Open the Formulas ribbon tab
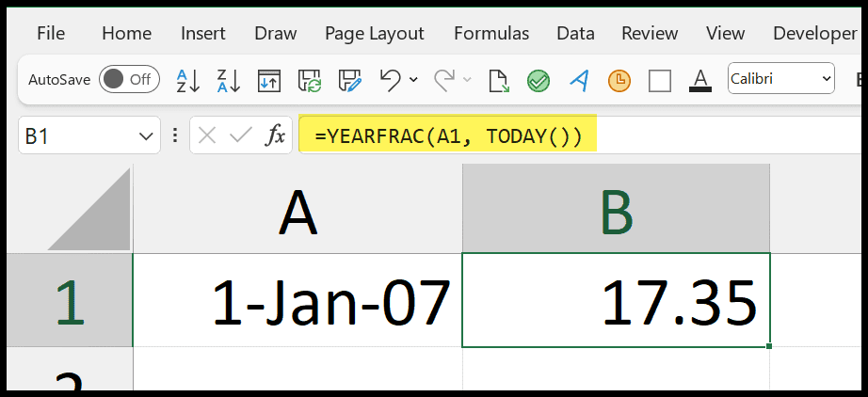The width and height of the screenshot is (868, 397). 490,33
